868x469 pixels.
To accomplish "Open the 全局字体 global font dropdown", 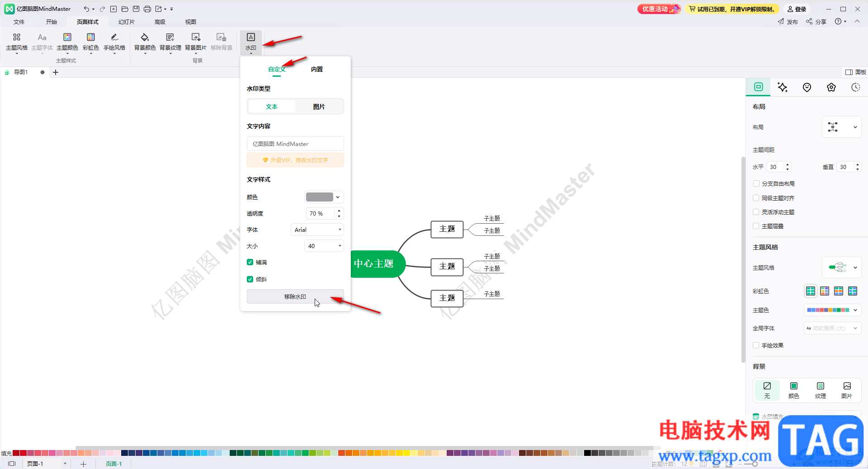I will point(832,328).
